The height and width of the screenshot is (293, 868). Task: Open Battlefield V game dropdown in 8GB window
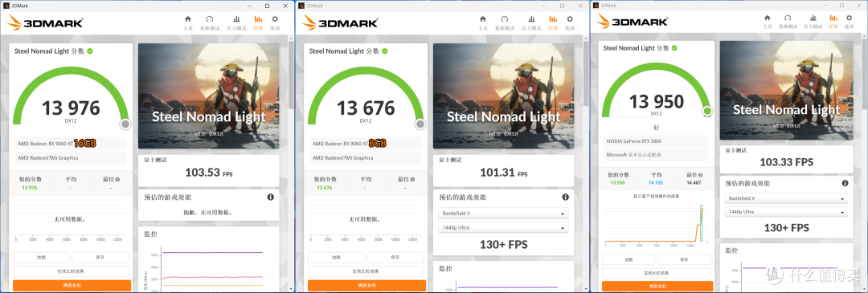pyautogui.click(x=503, y=214)
